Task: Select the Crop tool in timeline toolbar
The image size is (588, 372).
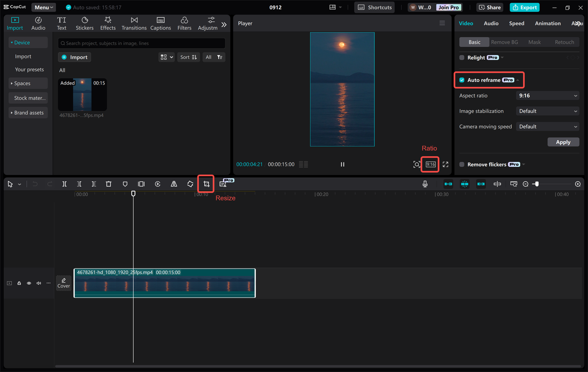Action: [206, 184]
